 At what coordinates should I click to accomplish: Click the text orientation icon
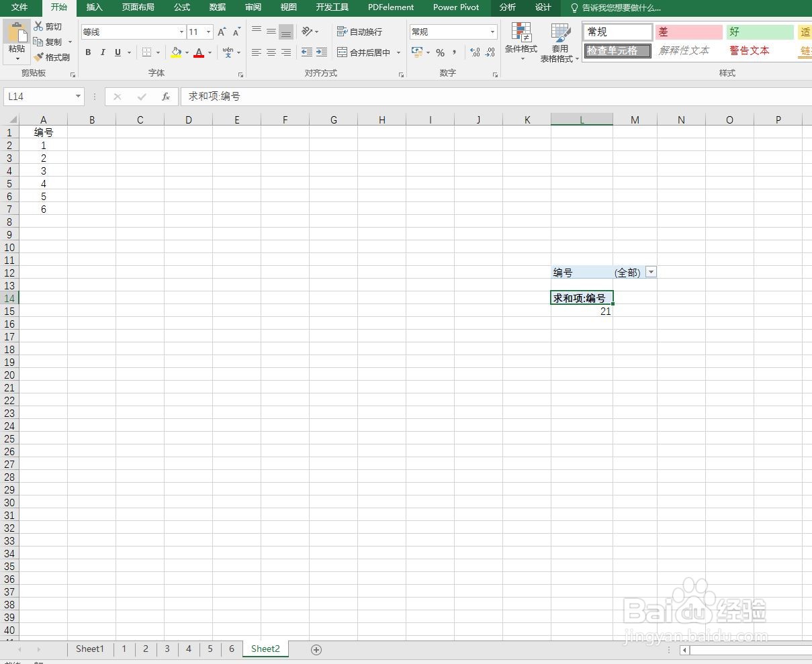pyautogui.click(x=307, y=32)
